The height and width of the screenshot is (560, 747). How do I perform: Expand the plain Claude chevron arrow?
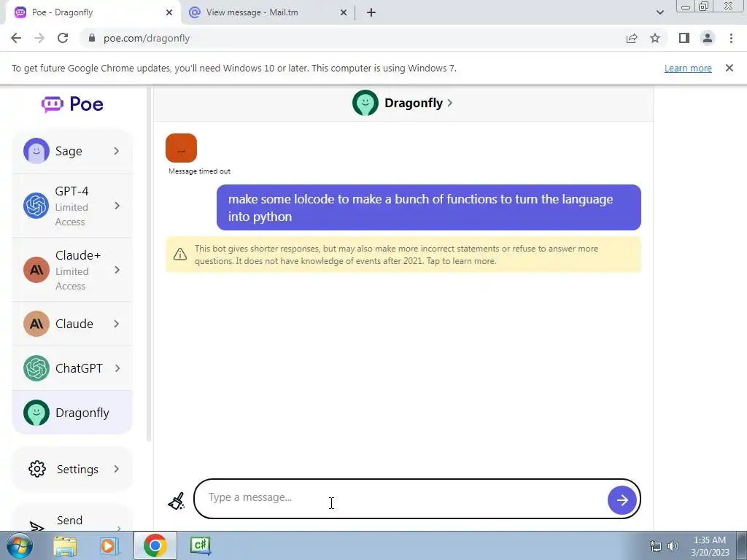[x=117, y=324]
